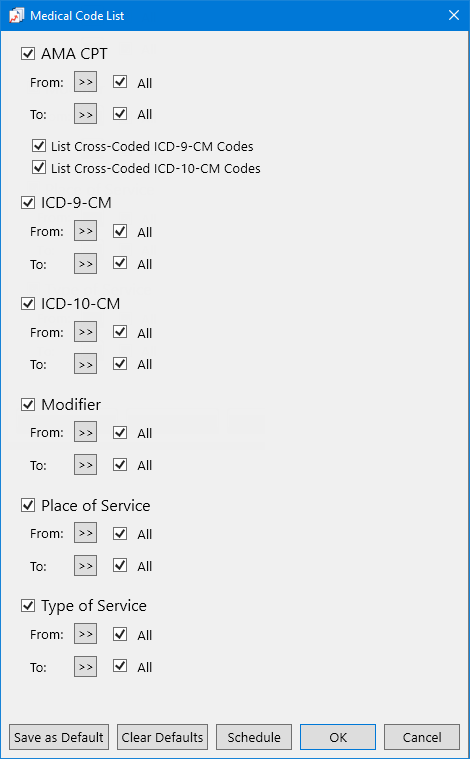Open ICD-10-CM To lookup button

point(85,364)
